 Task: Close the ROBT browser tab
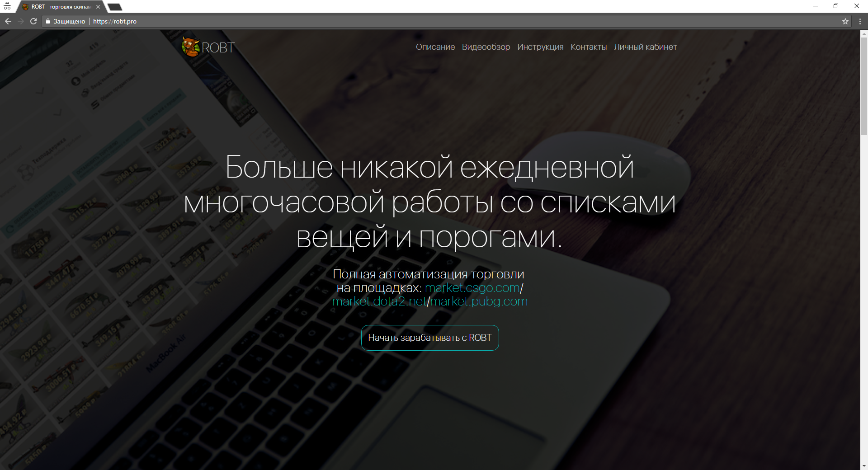(98, 7)
